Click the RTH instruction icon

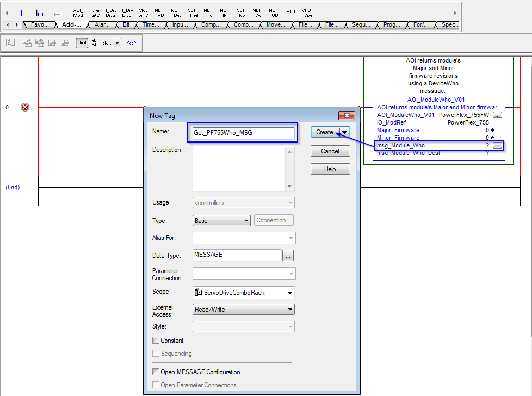[290, 11]
